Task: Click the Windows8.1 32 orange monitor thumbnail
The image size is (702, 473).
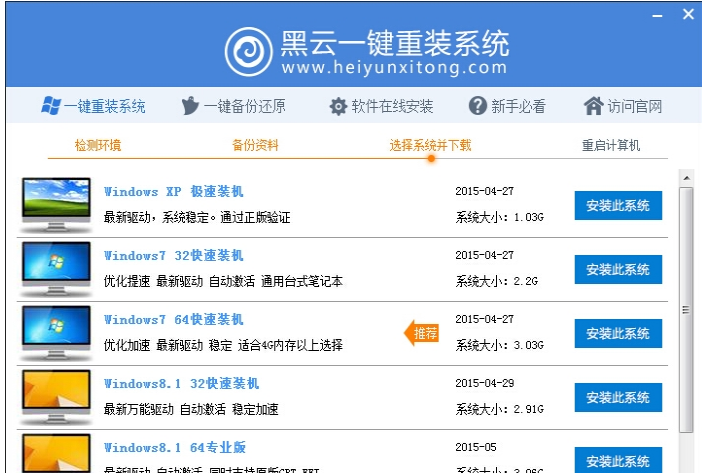Action: point(56,394)
